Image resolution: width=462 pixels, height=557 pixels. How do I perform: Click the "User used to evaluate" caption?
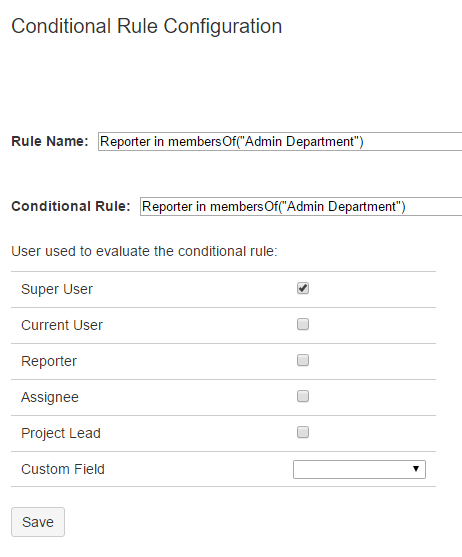[x=144, y=251]
